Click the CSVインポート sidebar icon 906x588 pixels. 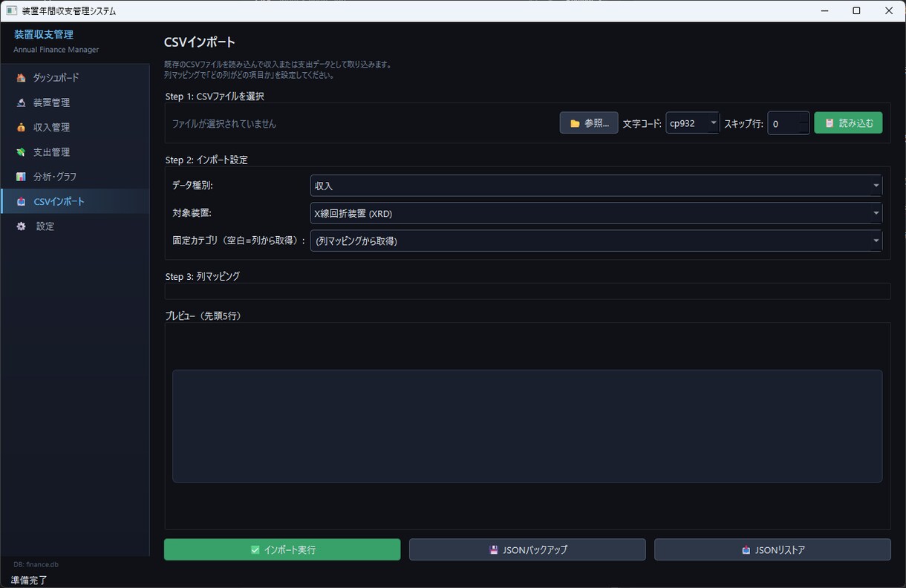click(x=21, y=202)
